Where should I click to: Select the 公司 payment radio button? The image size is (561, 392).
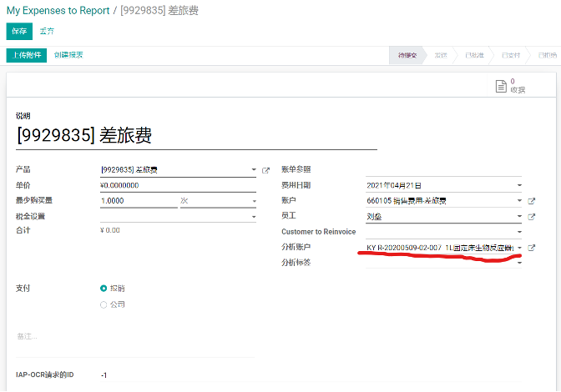point(104,304)
